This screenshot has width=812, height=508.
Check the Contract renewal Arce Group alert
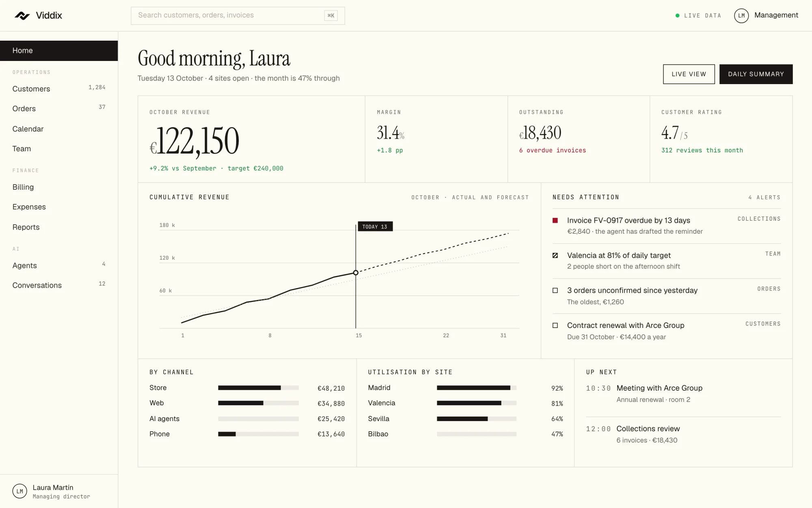[555, 325]
